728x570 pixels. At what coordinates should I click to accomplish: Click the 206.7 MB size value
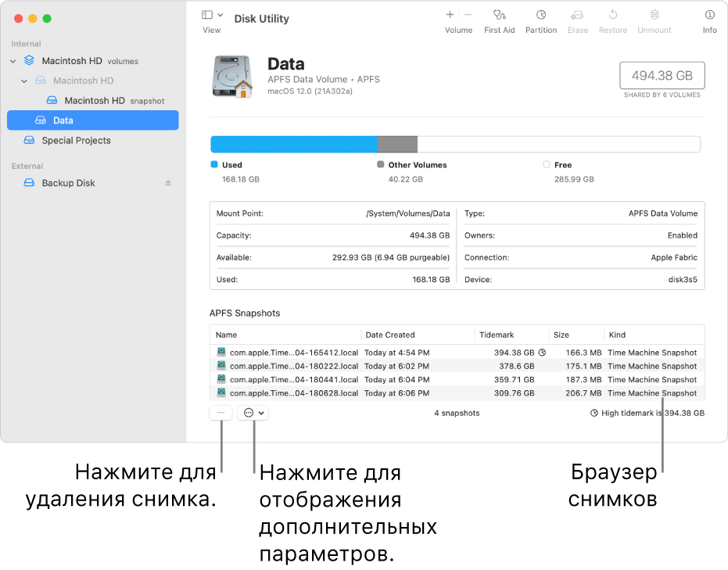pos(583,393)
